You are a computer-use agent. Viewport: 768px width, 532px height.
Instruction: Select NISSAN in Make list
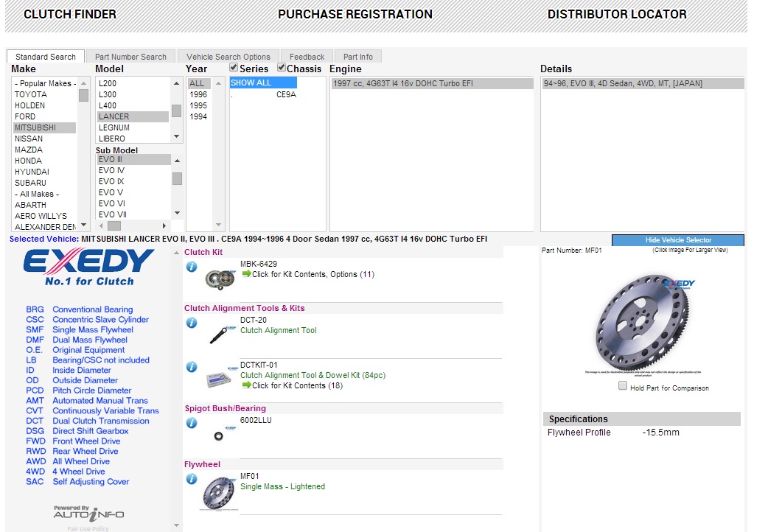point(44,139)
